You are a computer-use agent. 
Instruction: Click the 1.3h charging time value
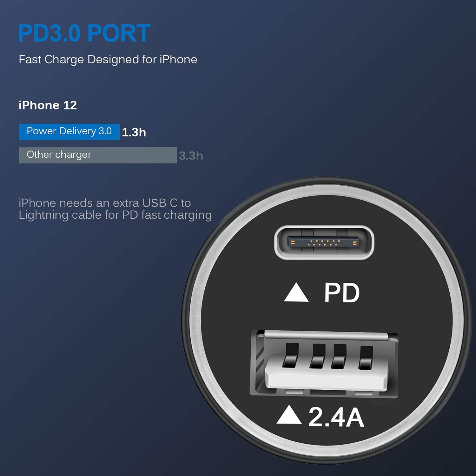[134, 132]
